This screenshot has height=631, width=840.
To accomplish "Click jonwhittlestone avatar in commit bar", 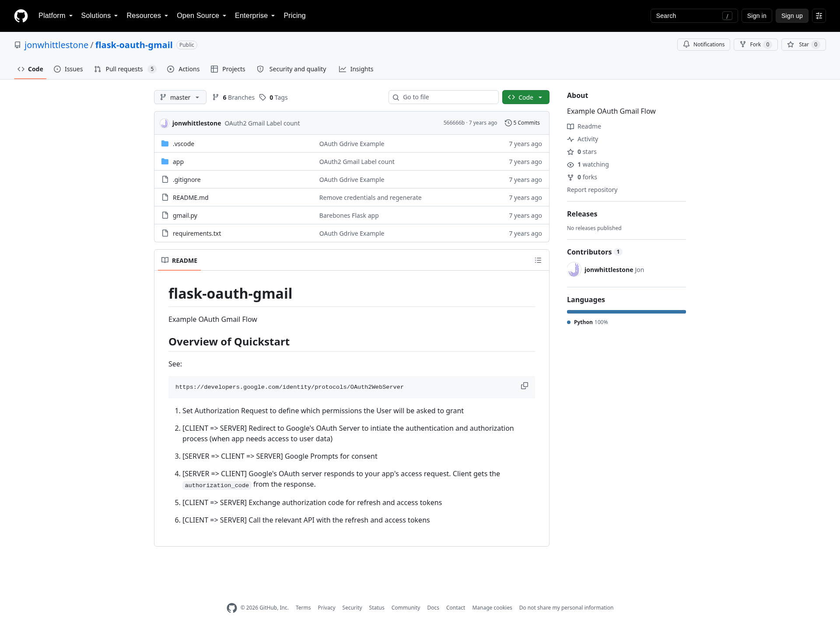I will pos(164,123).
